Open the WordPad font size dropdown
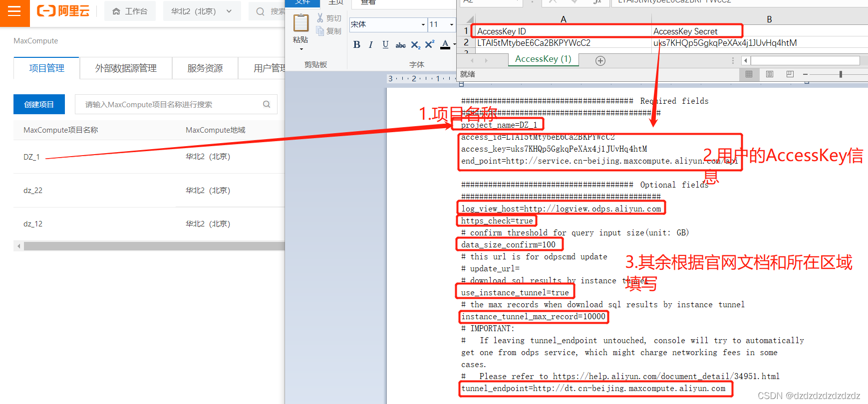This screenshot has width=868, height=404. [x=451, y=24]
